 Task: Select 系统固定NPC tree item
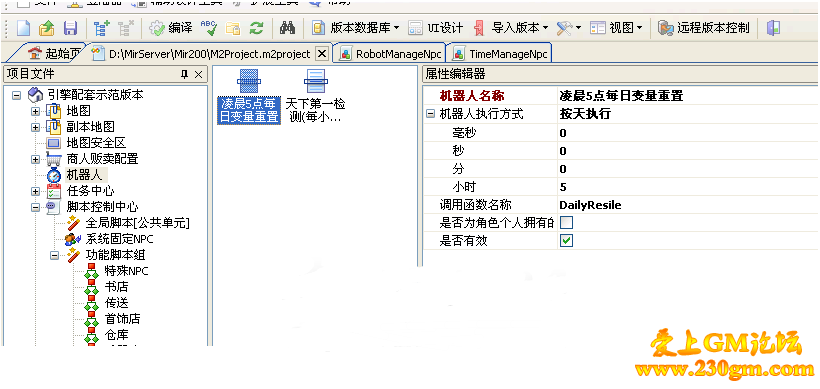[119, 239]
